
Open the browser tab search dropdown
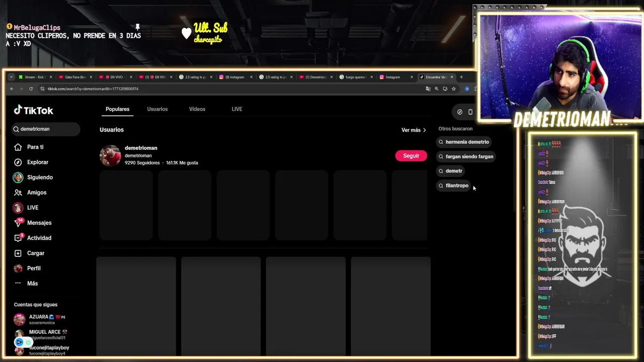(x=11, y=77)
